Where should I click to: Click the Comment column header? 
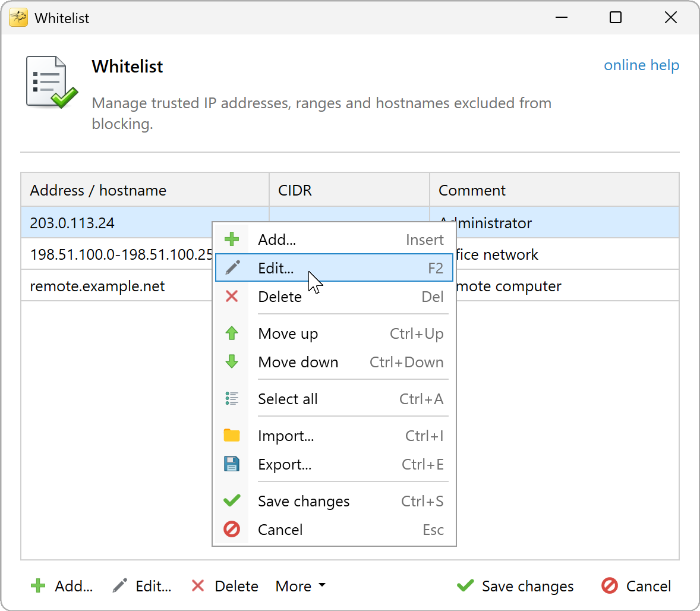(554, 190)
